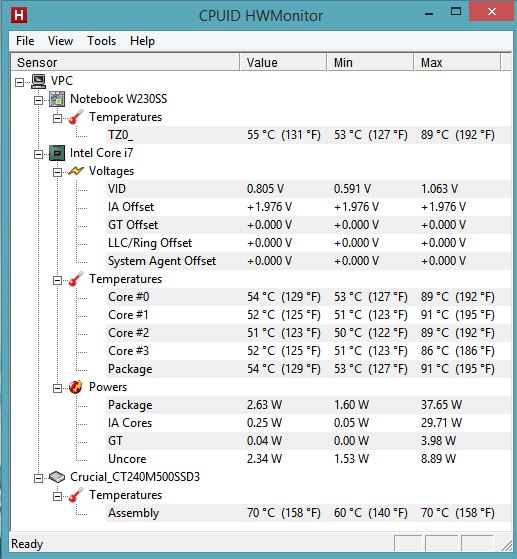Select the Core #1 temperature row
The image size is (517, 559).
click(x=308, y=315)
